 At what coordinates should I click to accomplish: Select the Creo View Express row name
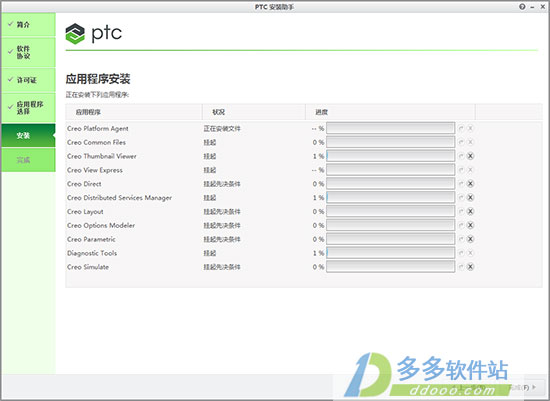click(x=95, y=170)
